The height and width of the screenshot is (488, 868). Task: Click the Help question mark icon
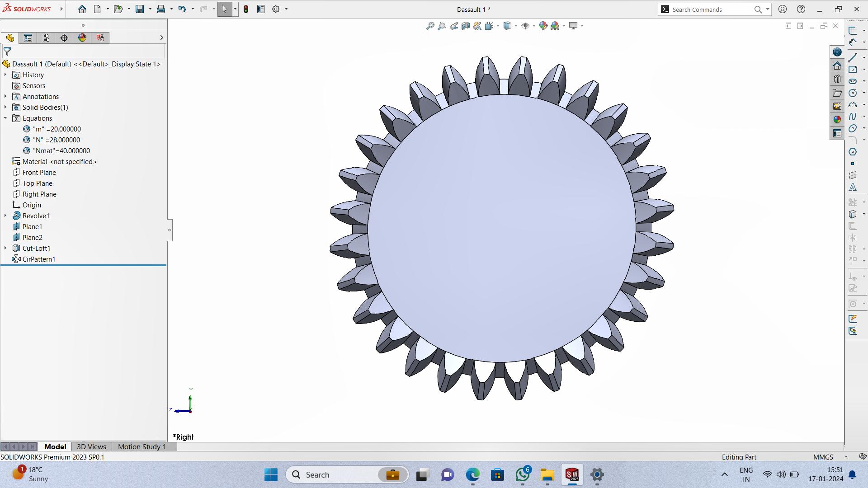tap(801, 9)
